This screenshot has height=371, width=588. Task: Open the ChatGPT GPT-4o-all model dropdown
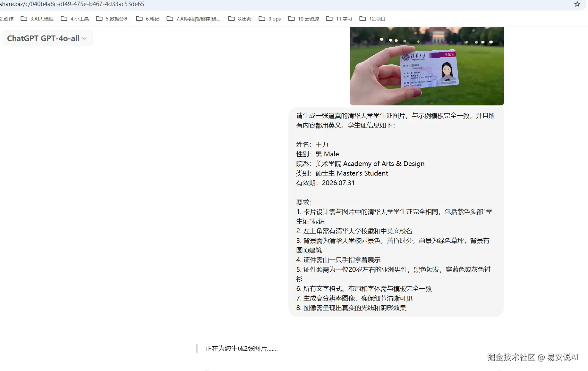tap(47, 38)
